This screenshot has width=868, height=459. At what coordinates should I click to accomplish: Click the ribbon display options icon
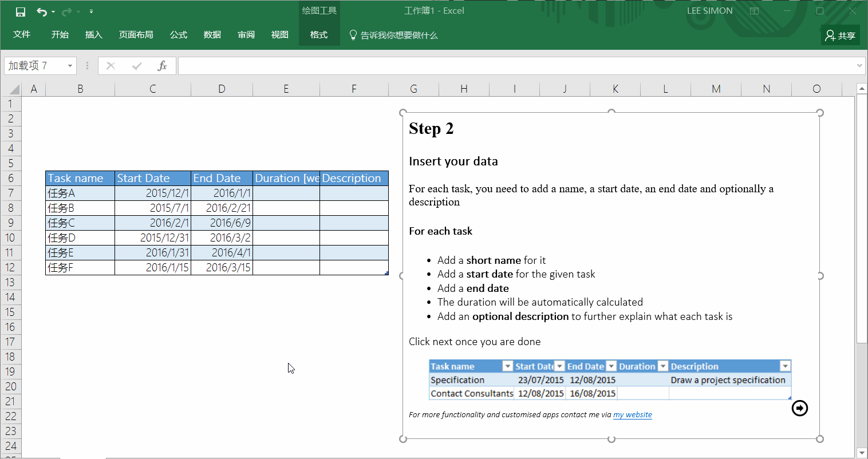click(x=754, y=11)
